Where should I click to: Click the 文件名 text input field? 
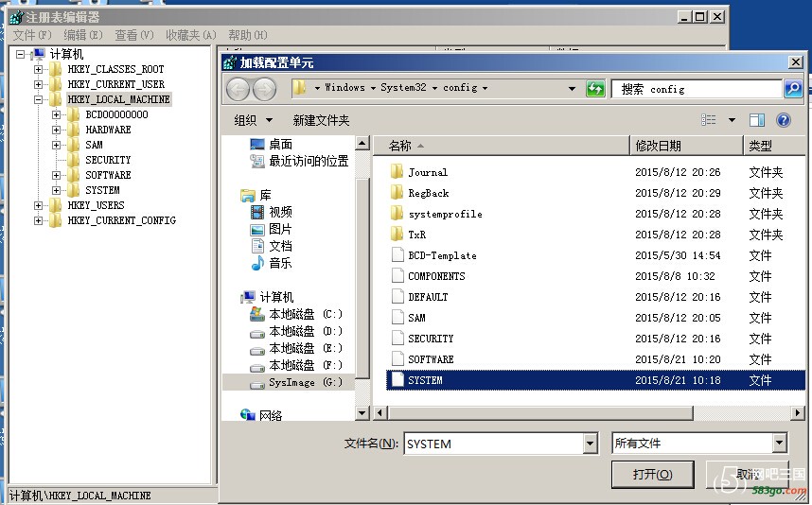pos(494,444)
